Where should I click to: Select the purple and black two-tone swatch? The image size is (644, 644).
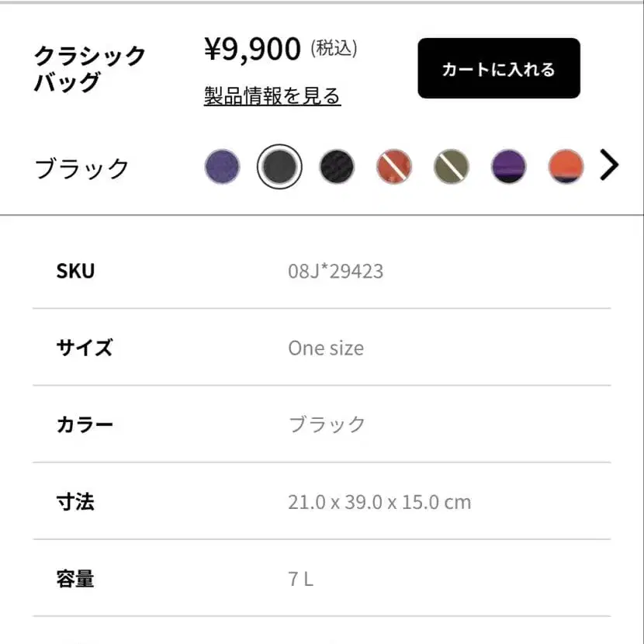[508, 166]
